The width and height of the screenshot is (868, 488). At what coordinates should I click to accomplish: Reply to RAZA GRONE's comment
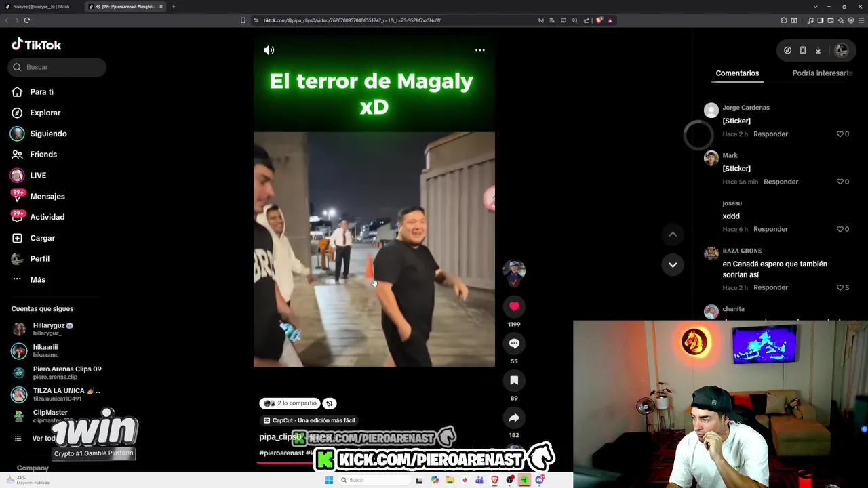coord(770,287)
